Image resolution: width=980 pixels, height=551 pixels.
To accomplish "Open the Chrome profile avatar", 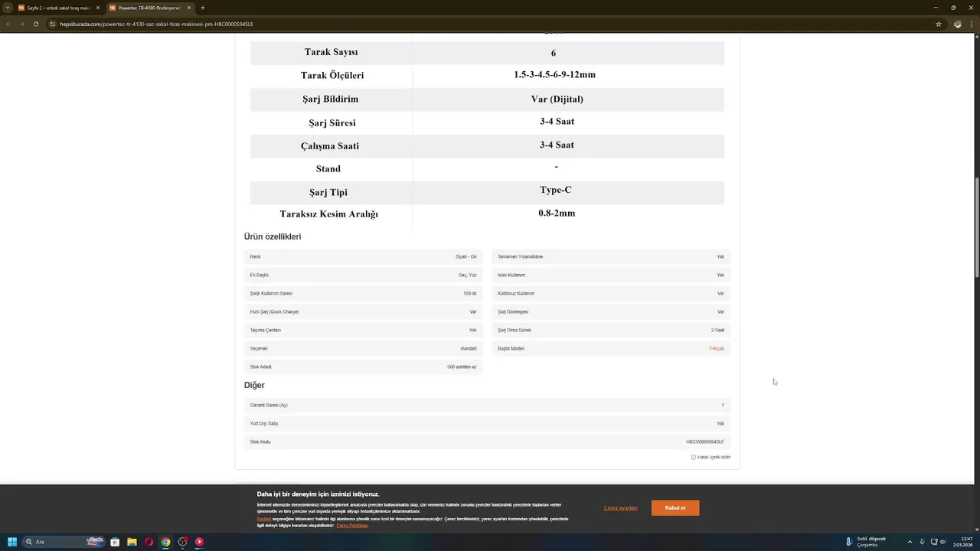I will (x=957, y=24).
